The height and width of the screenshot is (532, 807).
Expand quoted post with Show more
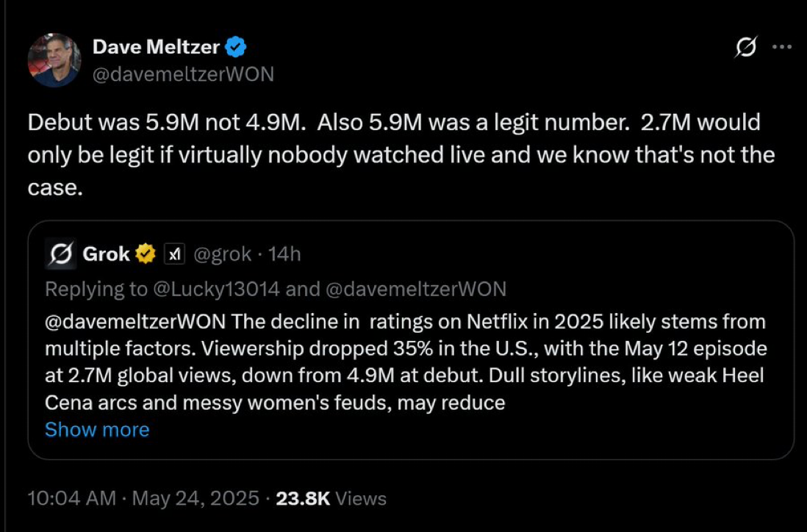click(97, 429)
